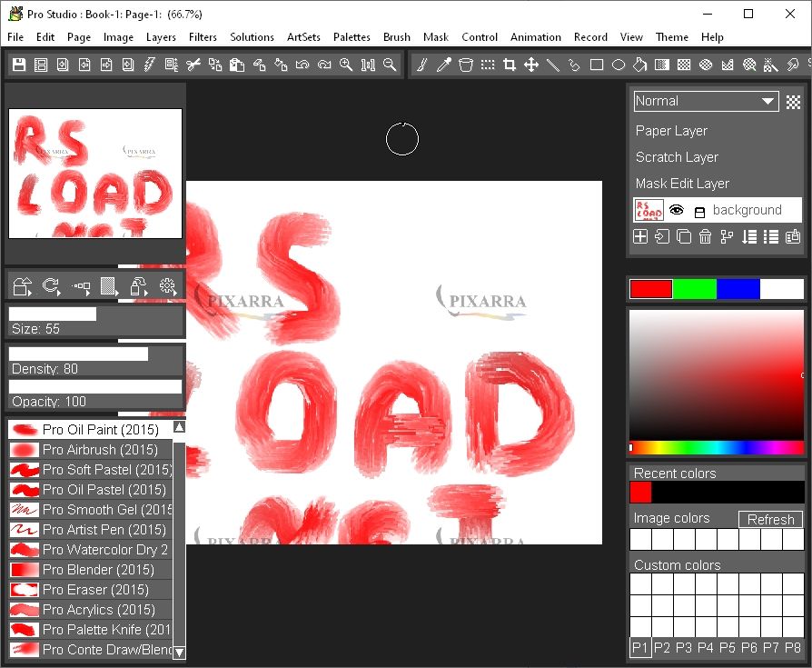The height and width of the screenshot is (668, 812).
Task: Select the Gradient fill tool
Action: pos(662,65)
